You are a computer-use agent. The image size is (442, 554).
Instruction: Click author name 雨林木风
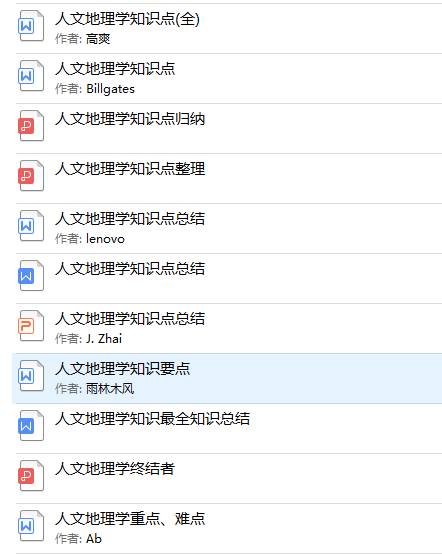coord(110,389)
